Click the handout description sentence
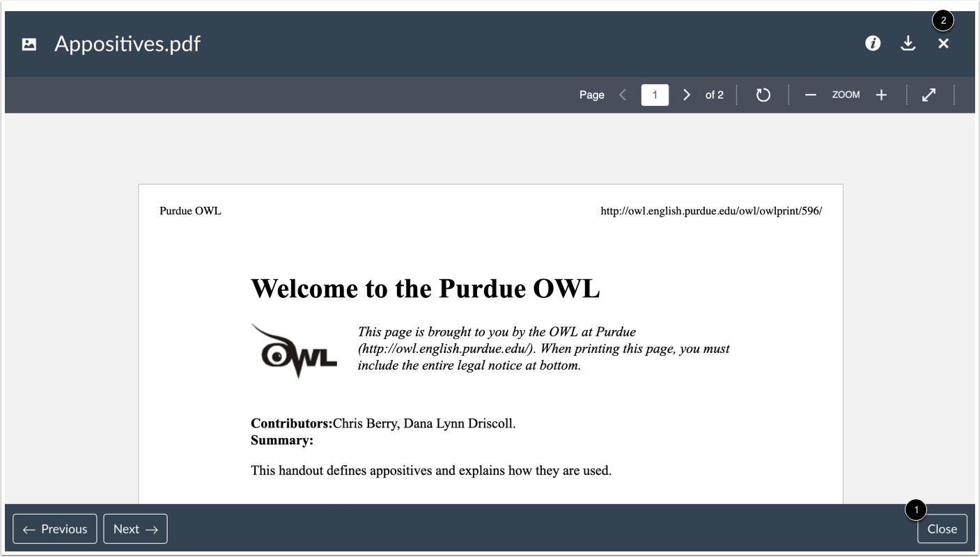 point(431,471)
